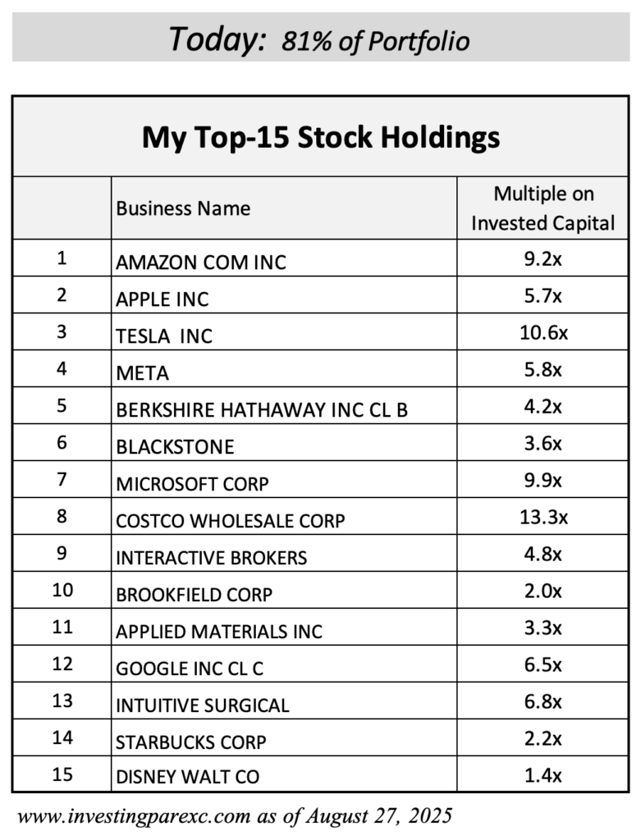
Task: Click the 'My Top-15 Stock Holdings' title
Action: pyautogui.click(x=320, y=137)
